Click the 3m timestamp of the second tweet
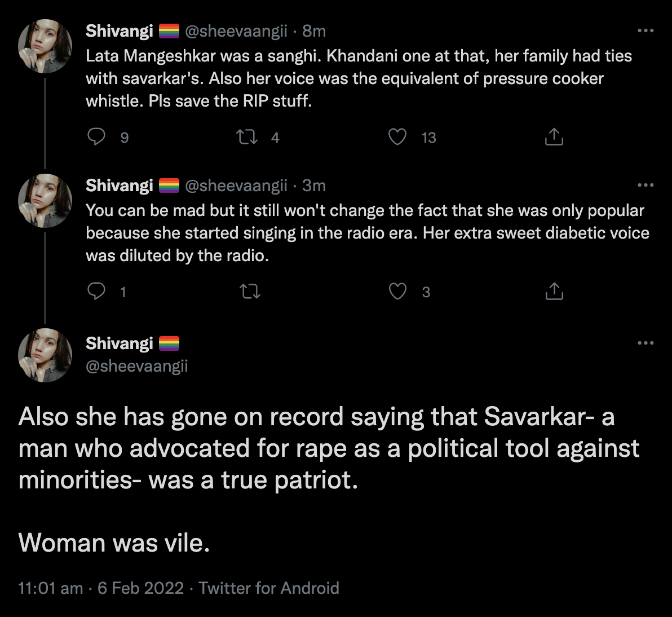This screenshot has width=672, height=617. [314, 185]
